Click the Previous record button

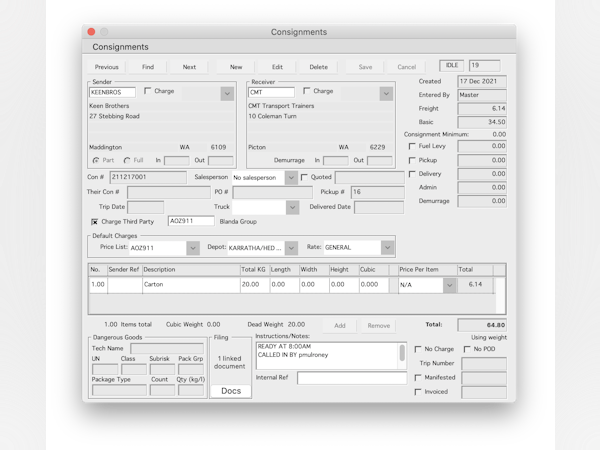(107, 67)
